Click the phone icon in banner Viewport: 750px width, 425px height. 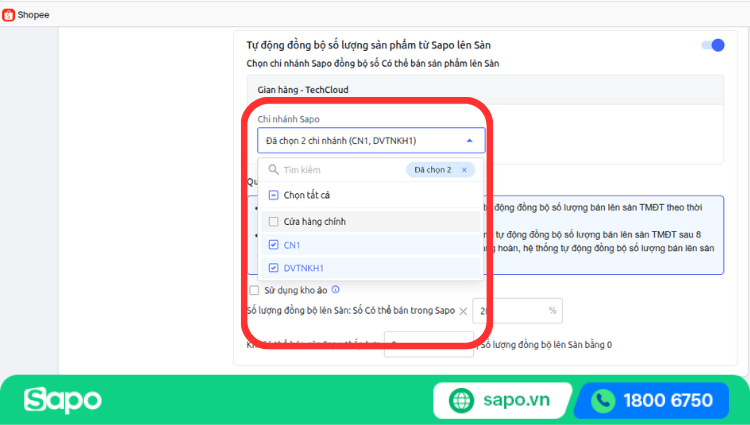coord(603,401)
